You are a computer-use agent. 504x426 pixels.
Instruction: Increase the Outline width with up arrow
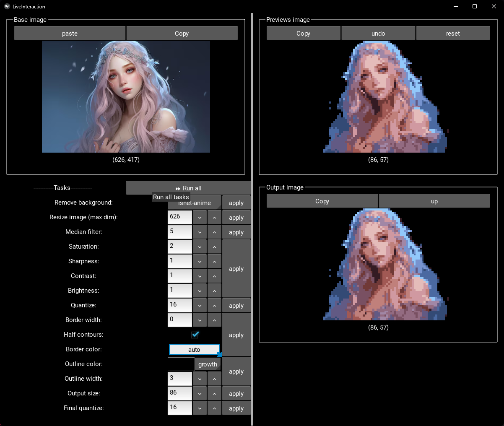[214, 379]
